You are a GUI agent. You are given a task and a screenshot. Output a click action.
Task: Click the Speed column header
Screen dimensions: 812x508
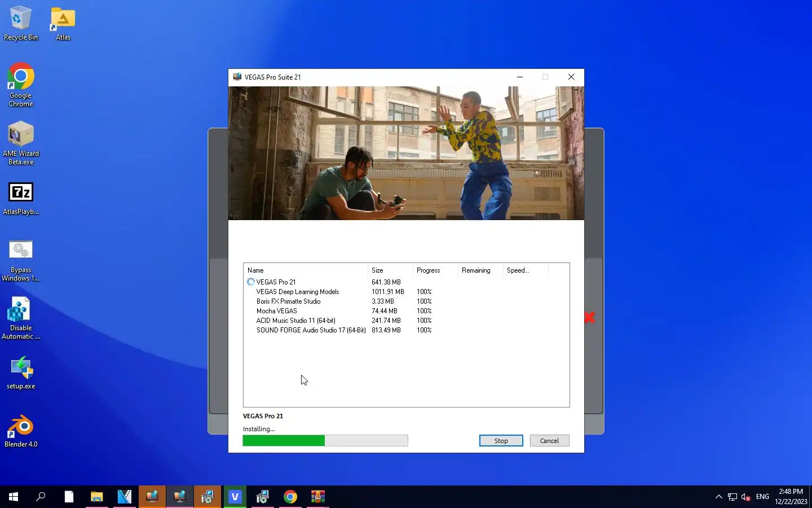tap(526, 270)
